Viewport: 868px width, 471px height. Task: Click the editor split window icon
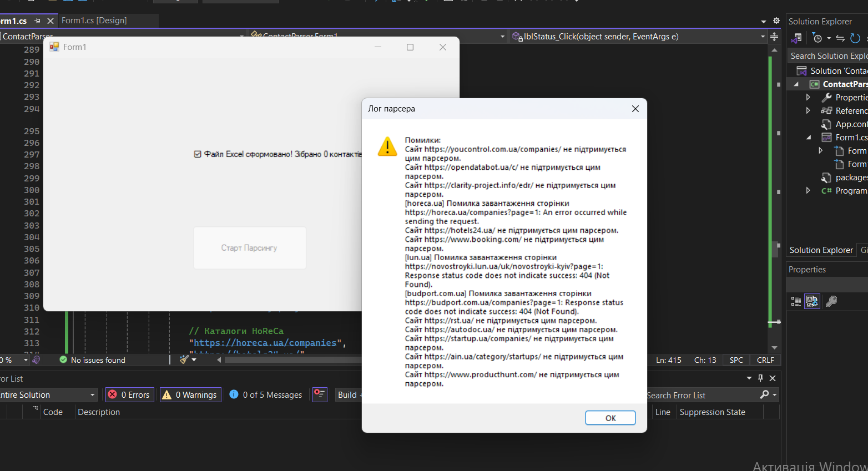(774, 37)
